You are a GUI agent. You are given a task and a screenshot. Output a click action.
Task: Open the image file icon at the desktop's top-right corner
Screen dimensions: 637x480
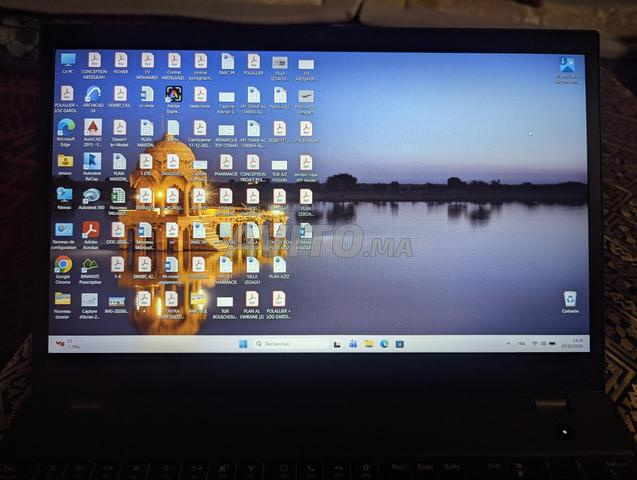pyautogui.click(x=567, y=70)
